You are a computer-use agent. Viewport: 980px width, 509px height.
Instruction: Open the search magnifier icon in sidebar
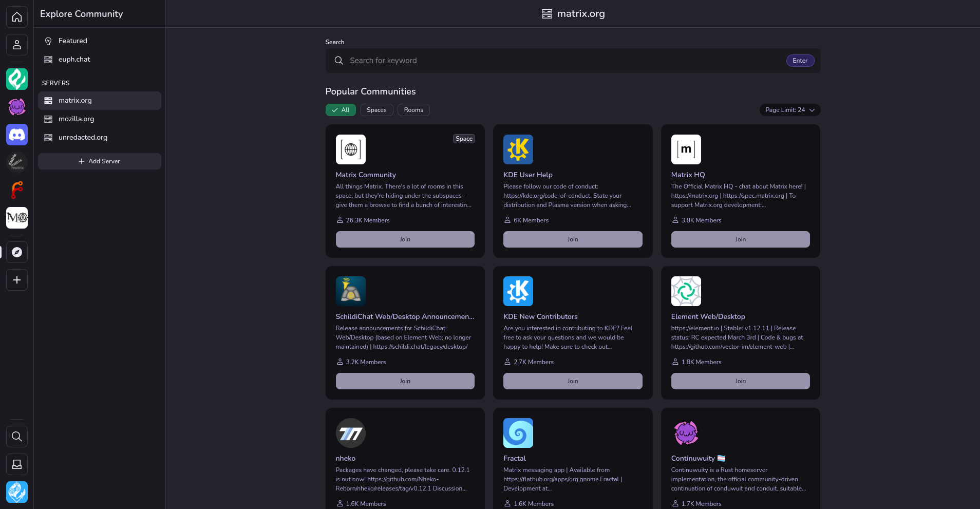(17, 437)
